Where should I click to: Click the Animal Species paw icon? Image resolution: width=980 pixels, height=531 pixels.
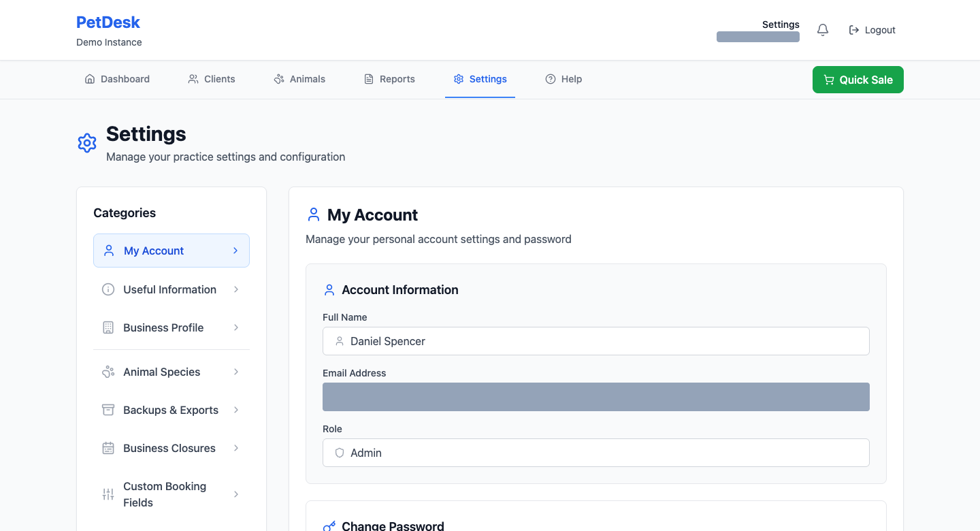(108, 372)
